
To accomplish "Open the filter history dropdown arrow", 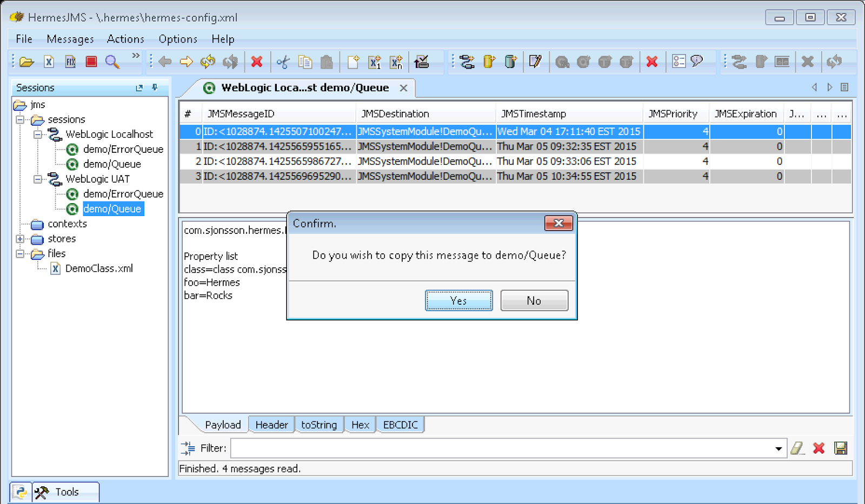I will coord(778,448).
